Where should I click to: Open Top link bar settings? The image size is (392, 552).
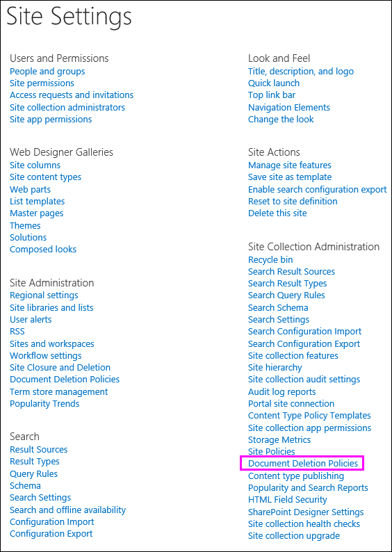pos(272,95)
